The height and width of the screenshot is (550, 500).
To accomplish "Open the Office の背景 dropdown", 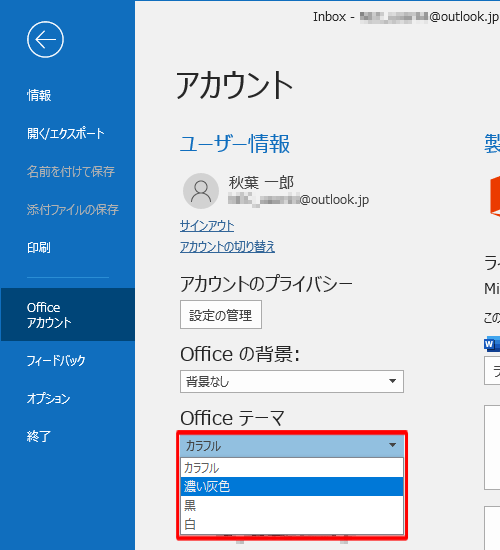I will 292,381.
